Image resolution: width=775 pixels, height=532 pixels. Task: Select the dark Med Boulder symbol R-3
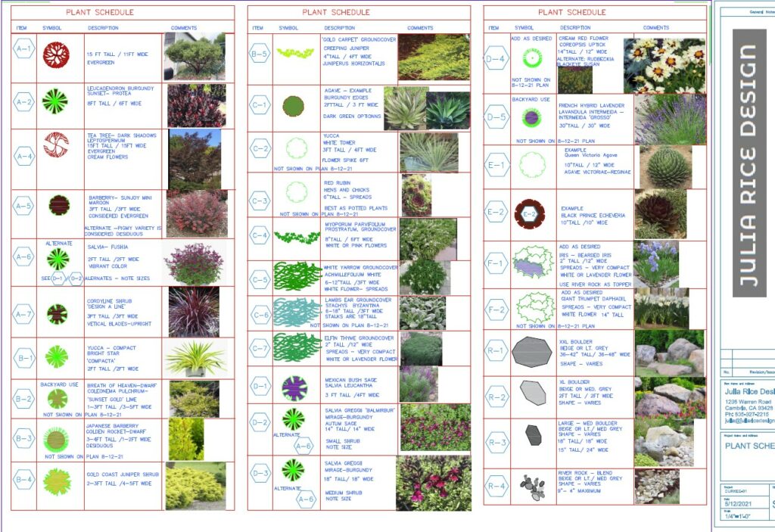coord(534,435)
